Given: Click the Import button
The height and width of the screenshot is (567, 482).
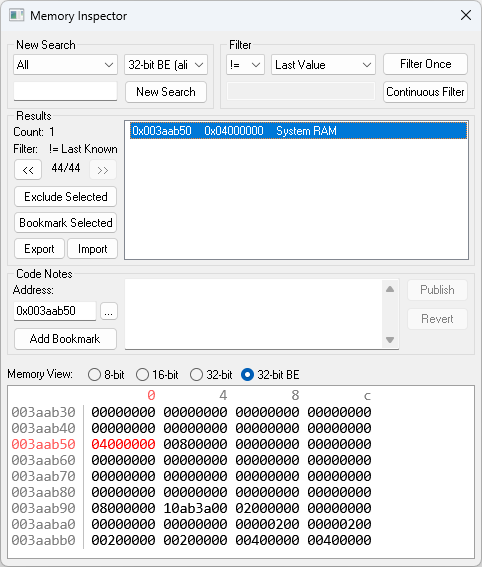Looking at the screenshot, I should point(93,249).
